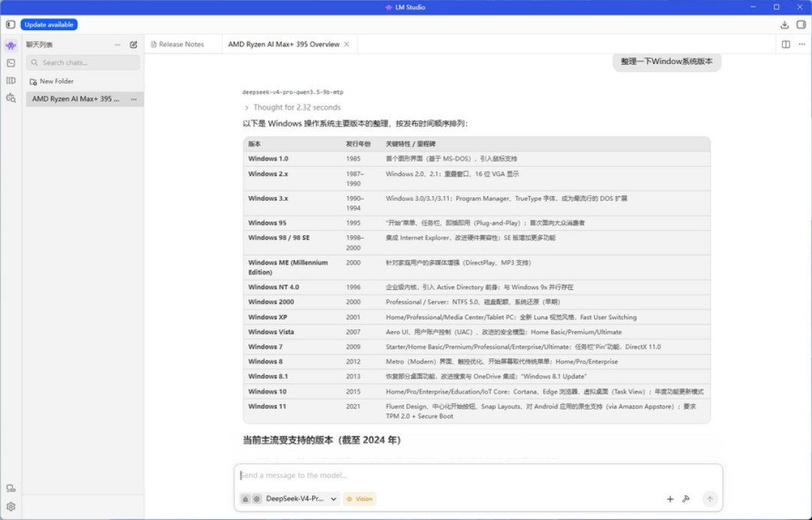Toggle the right sidebar panel icon
Screen dimensions: 812x520
[801, 24]
